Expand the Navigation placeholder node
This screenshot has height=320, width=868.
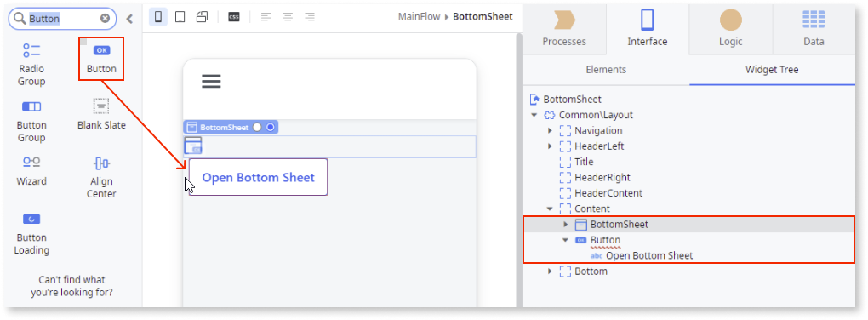tap(550, 131)
